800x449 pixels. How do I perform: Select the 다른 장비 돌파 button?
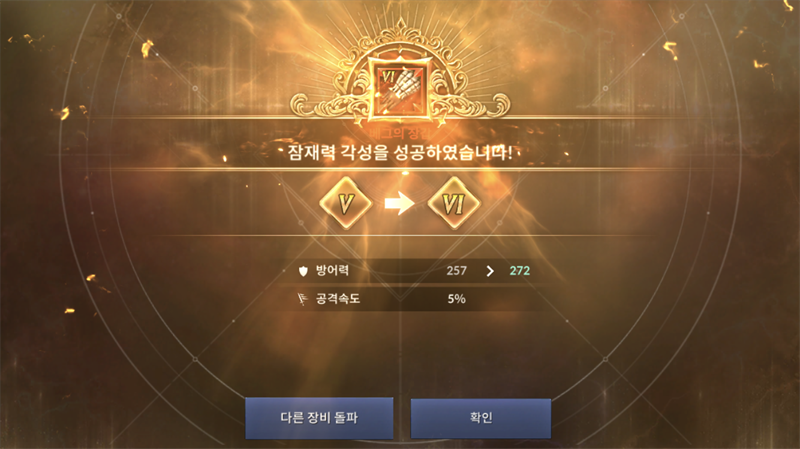click(319, 418)
